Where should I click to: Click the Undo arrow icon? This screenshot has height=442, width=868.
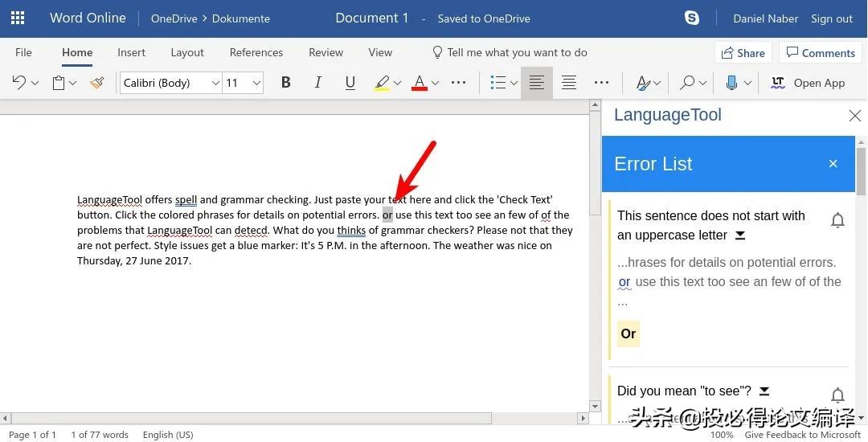pyautogui.click(x=18, y=83)
